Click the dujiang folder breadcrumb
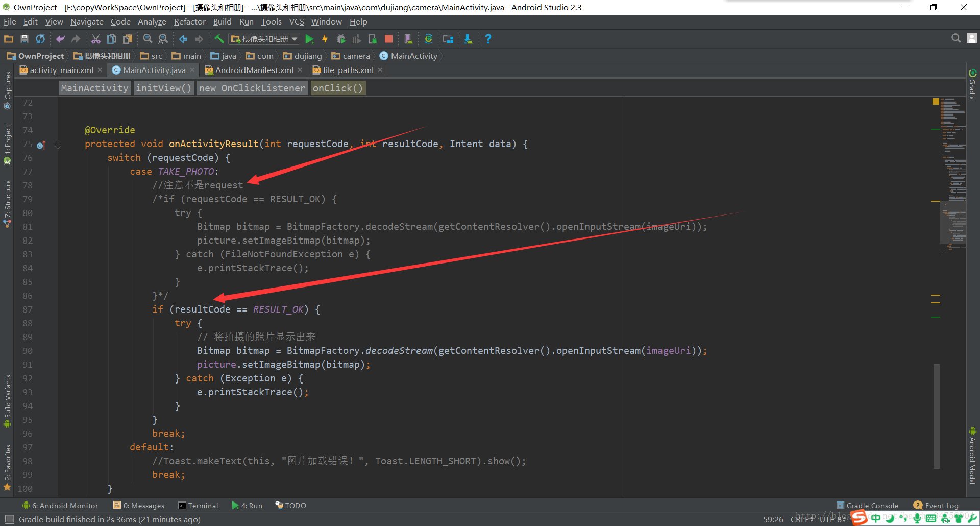 (x=303, y=56)
